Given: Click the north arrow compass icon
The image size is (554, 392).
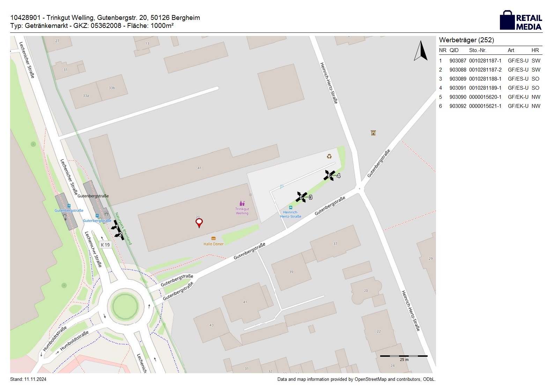Looking at the screenshot, I should (x=421, y=51).
